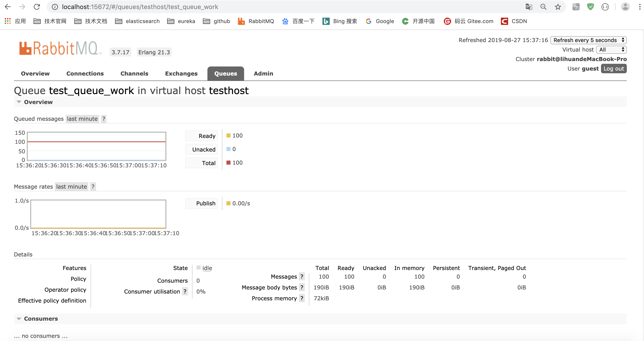Bookmark this page with the star icon
This screenshot has height=341, width=644.
click(558, 7)
